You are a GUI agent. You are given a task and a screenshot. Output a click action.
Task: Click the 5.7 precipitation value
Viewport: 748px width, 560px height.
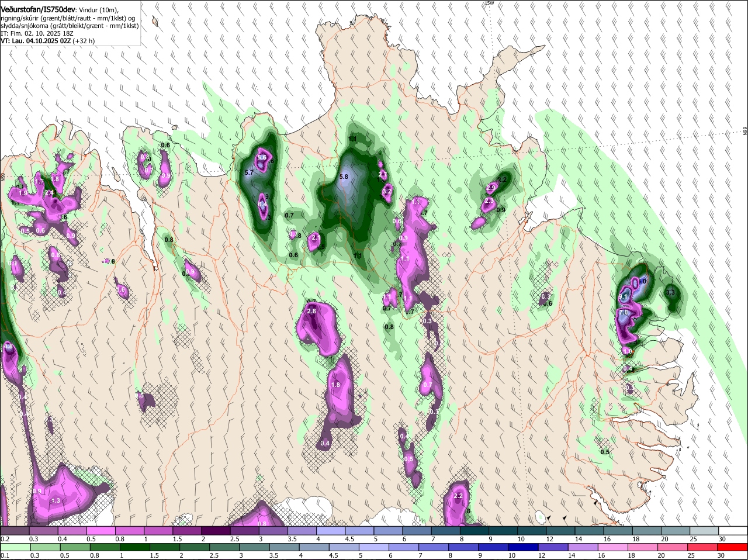249,172
